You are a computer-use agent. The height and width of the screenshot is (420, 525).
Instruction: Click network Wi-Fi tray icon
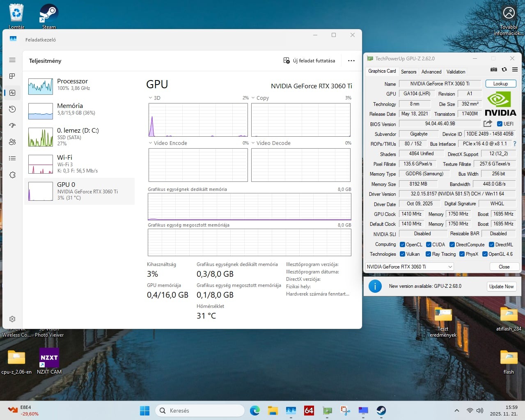point(470,411)
